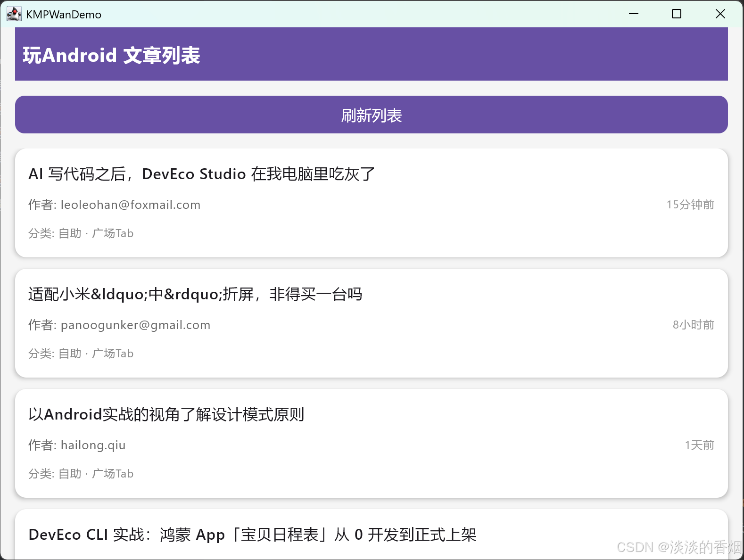Click the '15分钟前' timestamp
Viewport: 744px width, 560px height.
[690, 205]
